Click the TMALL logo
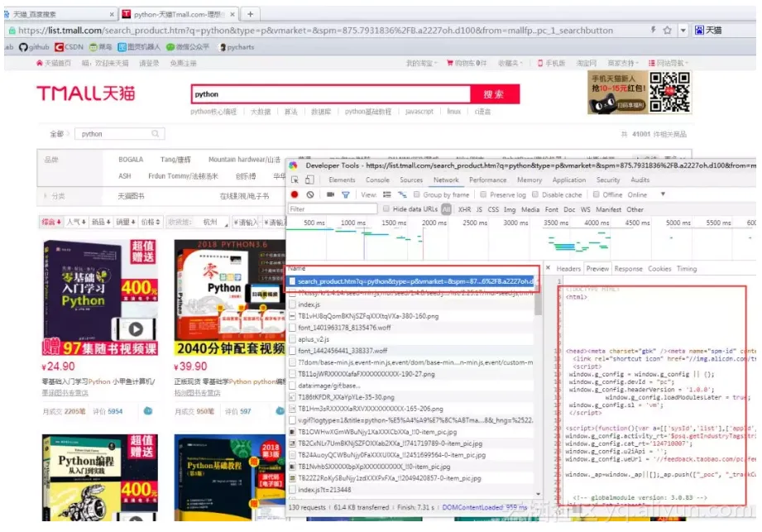The image size is (762, 532). [x=86, y=93]
